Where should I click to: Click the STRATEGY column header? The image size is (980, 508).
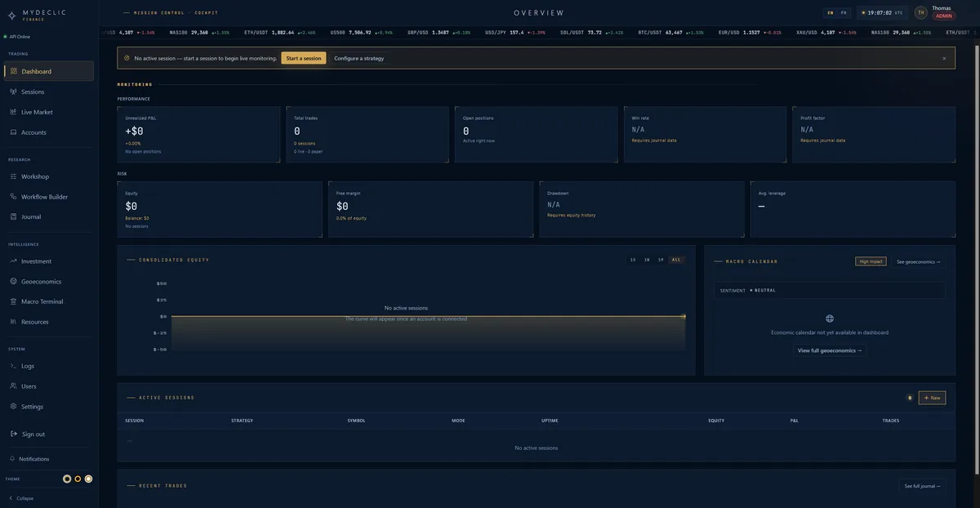coord(243,421)
